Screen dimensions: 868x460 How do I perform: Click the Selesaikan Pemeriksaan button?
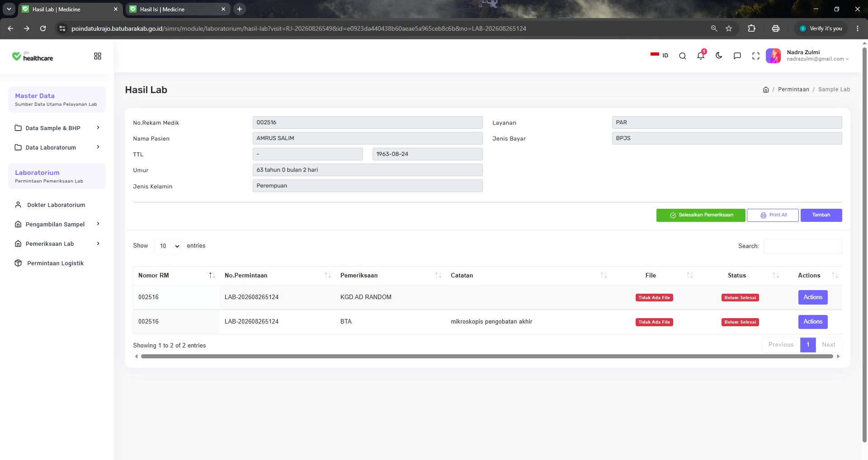coord(701,215)
